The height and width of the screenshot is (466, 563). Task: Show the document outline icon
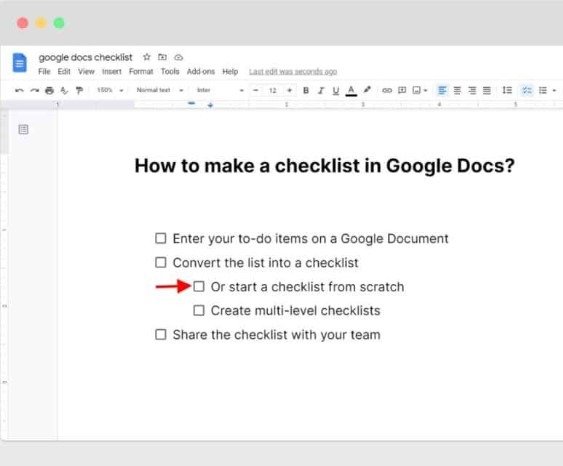(23, 129)
